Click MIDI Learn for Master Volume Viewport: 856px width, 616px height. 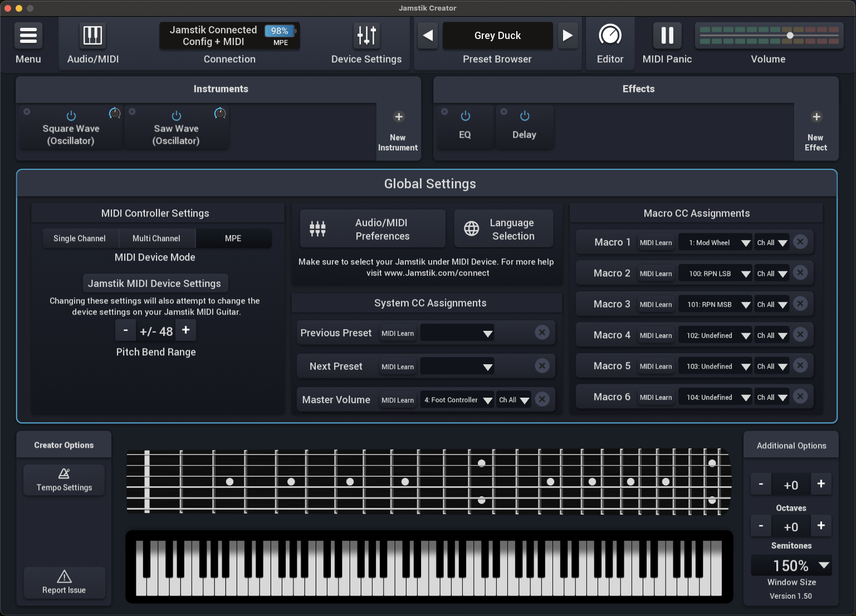[x=398, y=400]
